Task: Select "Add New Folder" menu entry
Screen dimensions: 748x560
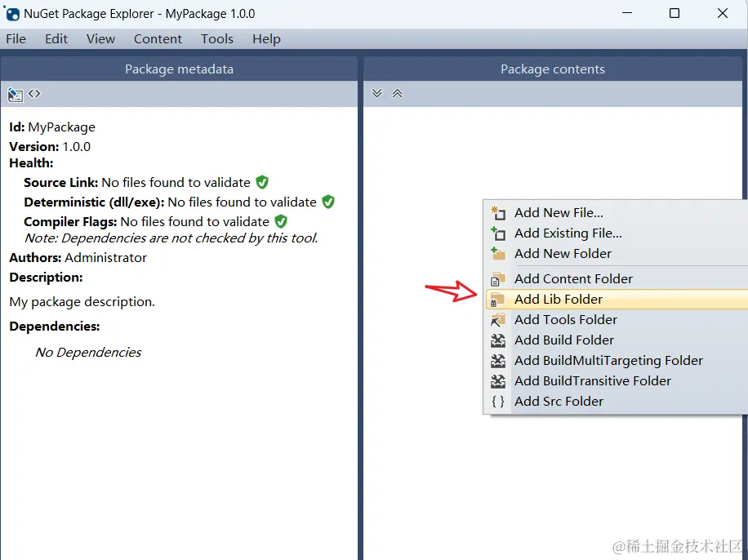Action: click(x=617, y=254)
